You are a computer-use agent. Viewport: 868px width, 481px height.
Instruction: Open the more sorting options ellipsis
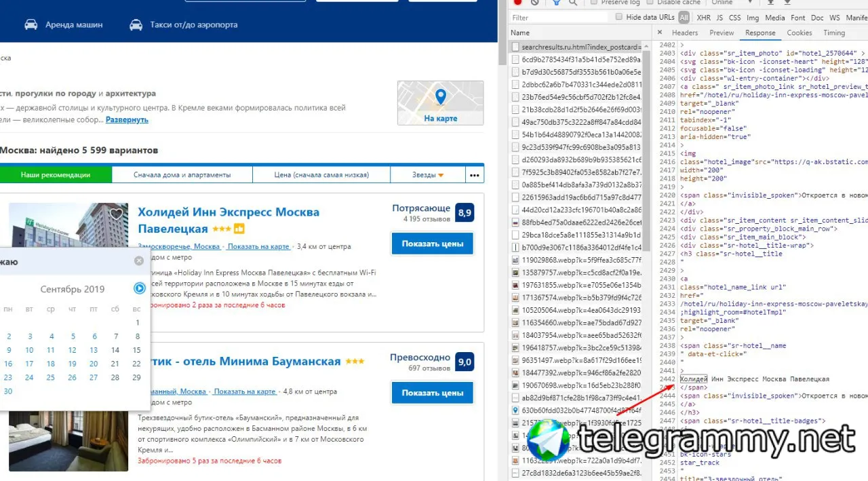475,174
